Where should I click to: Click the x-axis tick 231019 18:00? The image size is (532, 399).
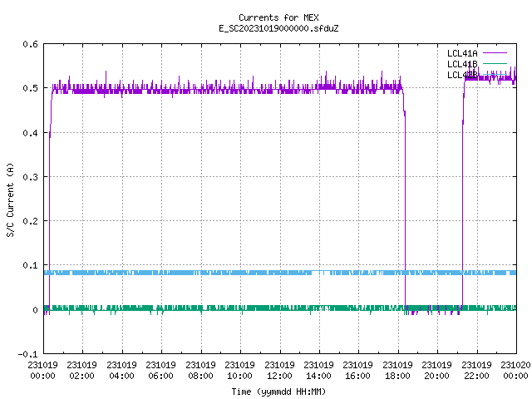pos(397,371)
